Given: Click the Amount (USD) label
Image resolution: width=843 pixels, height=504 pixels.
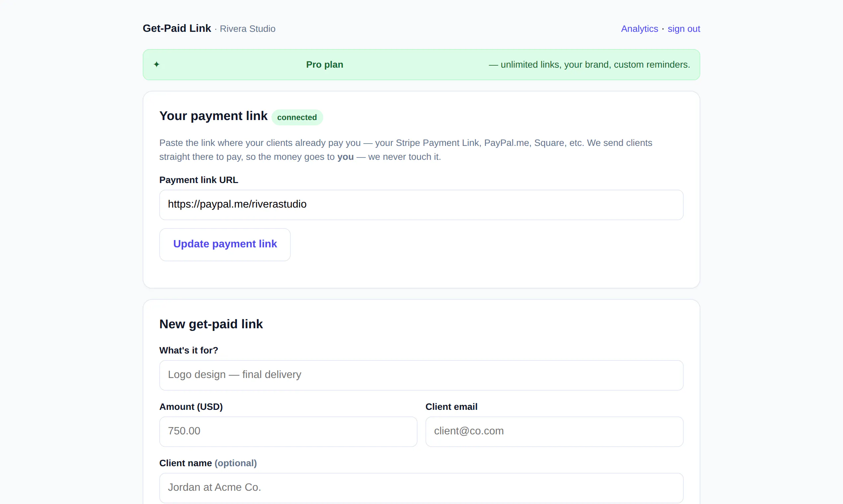Looking at the screenshot, I should [191, 407].
